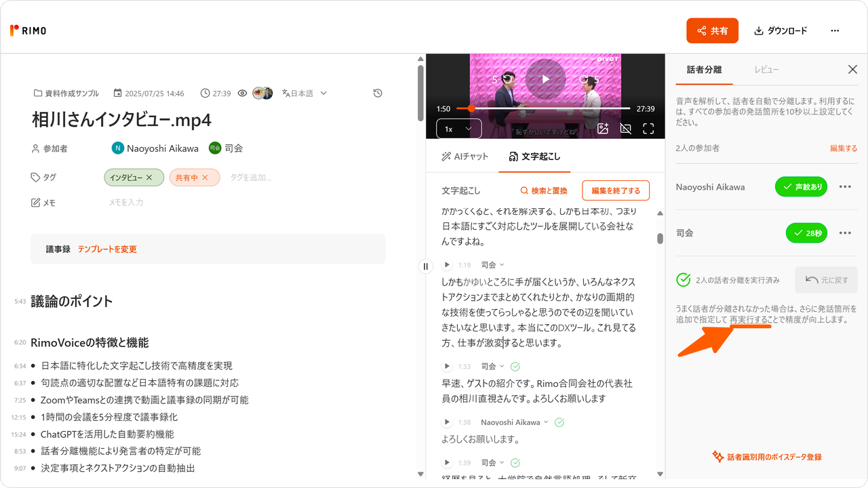The image size is (868, 488).
Task: Play transcript segment at 1:39
Action: click(x=446, y=463)
